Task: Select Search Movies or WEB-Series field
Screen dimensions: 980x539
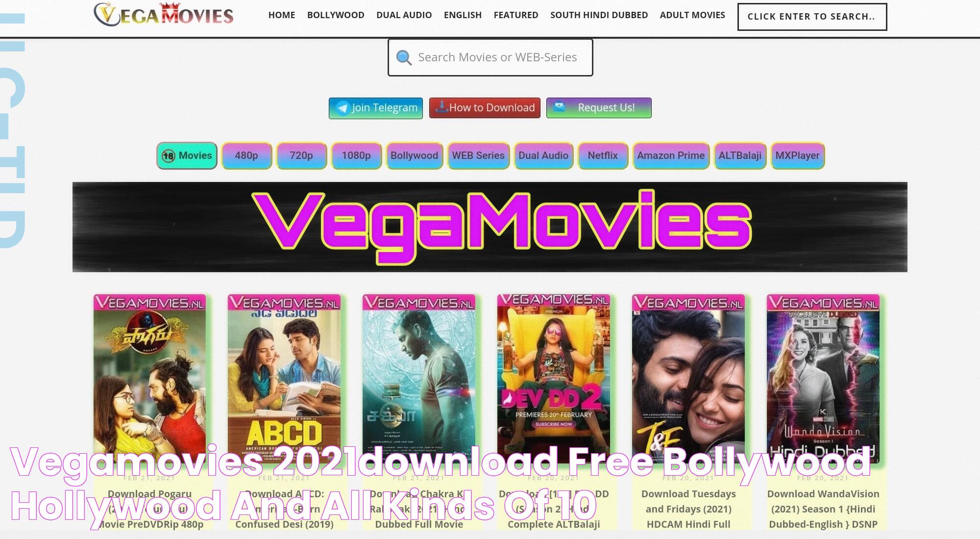Action: click(x=490, y=56)
